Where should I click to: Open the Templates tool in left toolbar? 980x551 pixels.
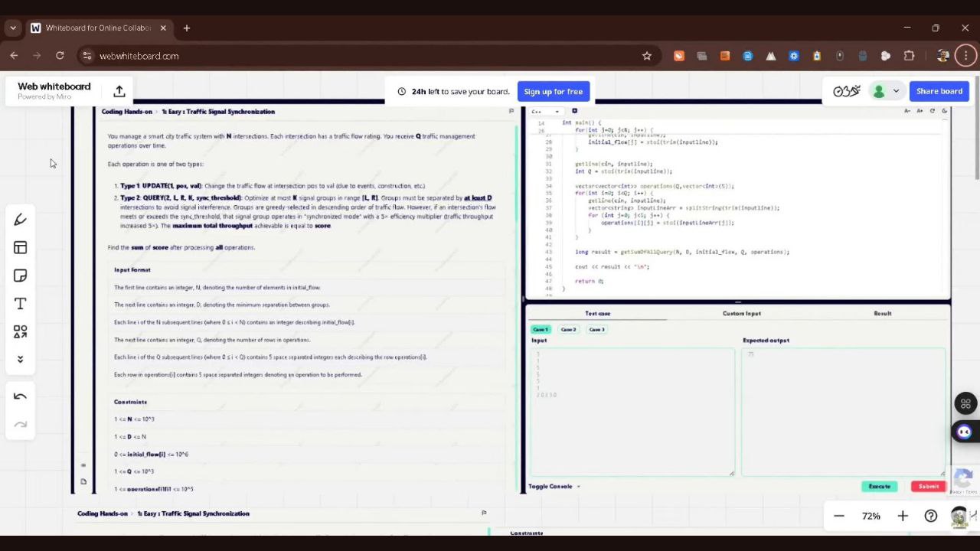pos(21,248)
